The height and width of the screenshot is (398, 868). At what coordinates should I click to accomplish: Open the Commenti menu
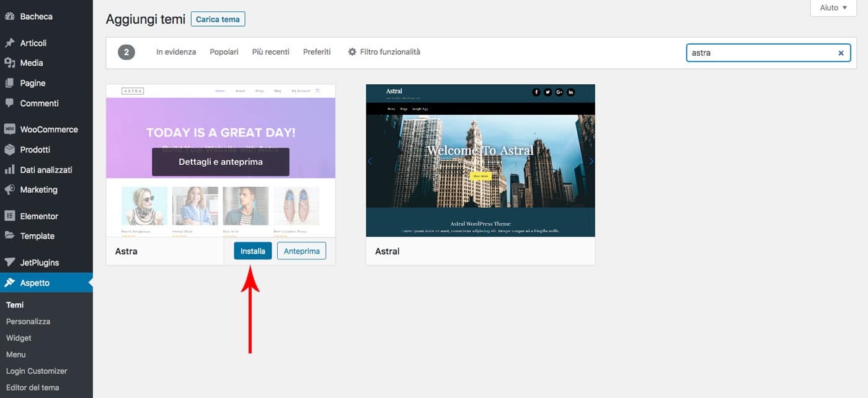tap(46, 103)
